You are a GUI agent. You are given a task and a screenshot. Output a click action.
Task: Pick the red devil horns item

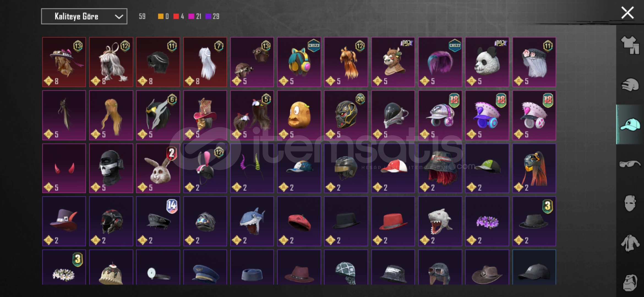click(x=64, y=168)
